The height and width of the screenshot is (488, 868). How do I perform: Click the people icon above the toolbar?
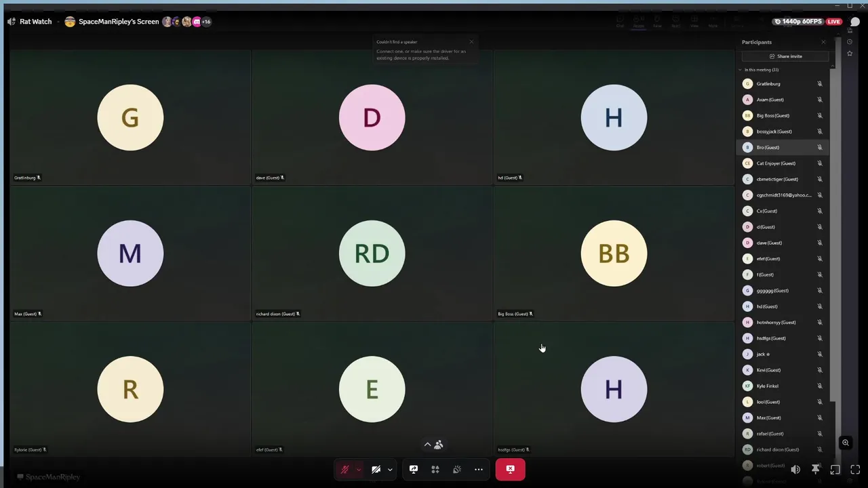point(439,445)
